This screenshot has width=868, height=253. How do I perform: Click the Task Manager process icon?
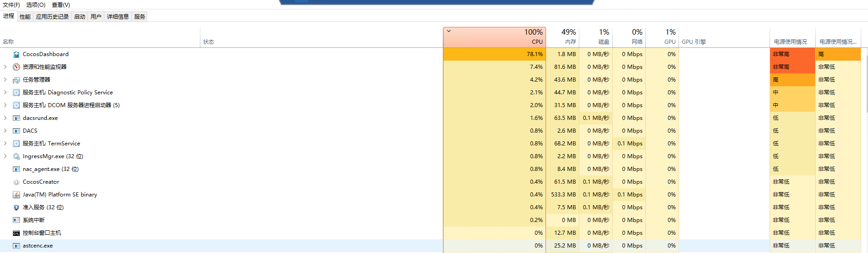tap(16, 80)
